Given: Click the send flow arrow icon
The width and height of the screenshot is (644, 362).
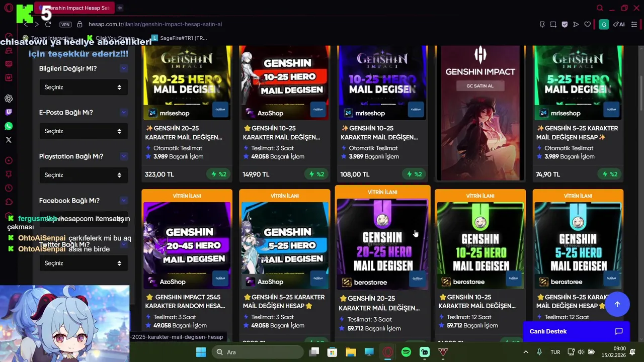Looking at the screenshot, I should coord(576,24).
